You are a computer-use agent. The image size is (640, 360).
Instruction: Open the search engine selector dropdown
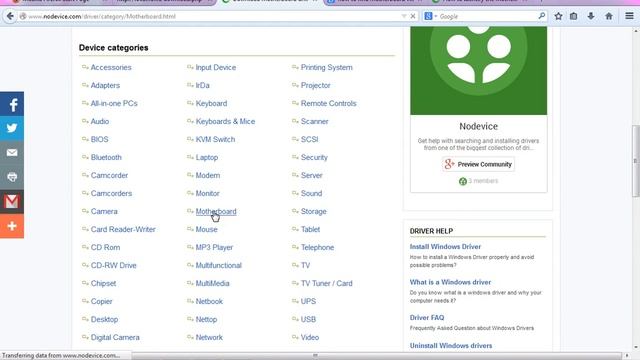click(x=431, y=16)
